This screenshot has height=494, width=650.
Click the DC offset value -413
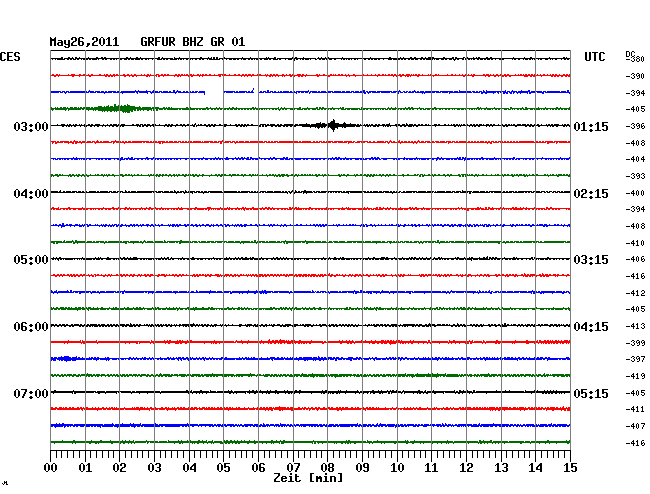(635, 326)
